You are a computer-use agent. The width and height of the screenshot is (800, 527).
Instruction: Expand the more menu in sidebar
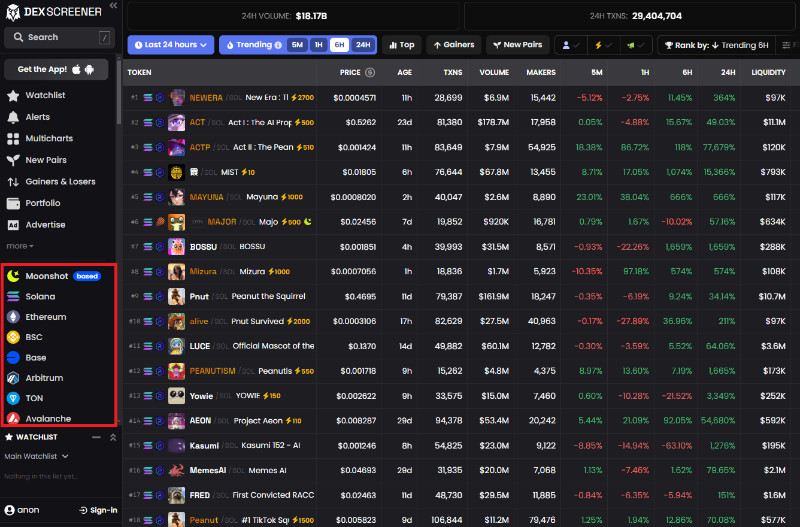pos(20,246)
